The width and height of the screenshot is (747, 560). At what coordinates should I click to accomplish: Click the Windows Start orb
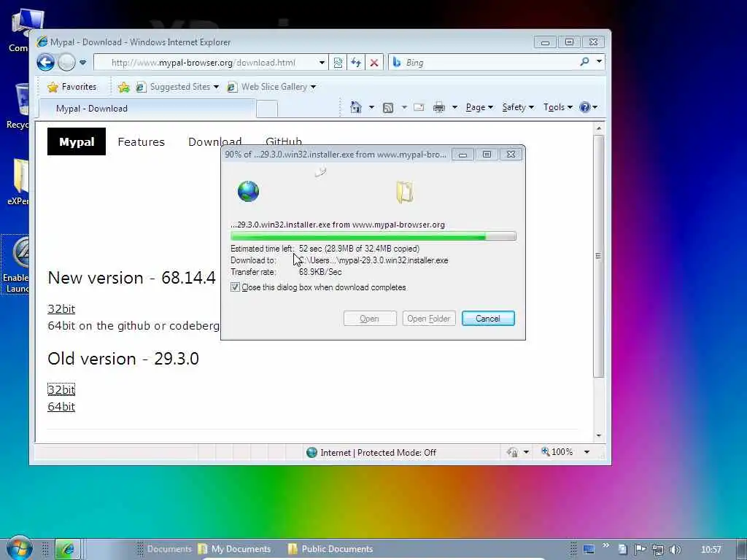tap(20, 548)
